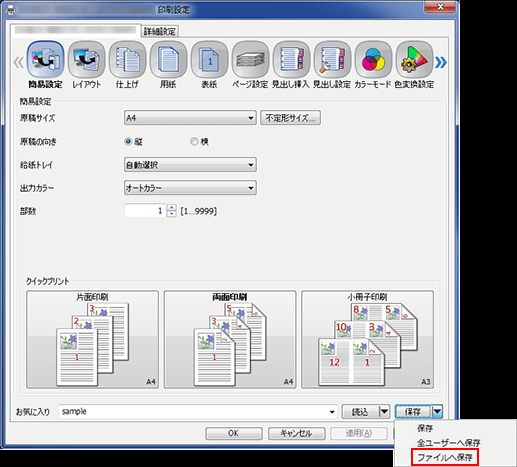Select the 縦 portrait orientation radio button

[x=128, y=142]
